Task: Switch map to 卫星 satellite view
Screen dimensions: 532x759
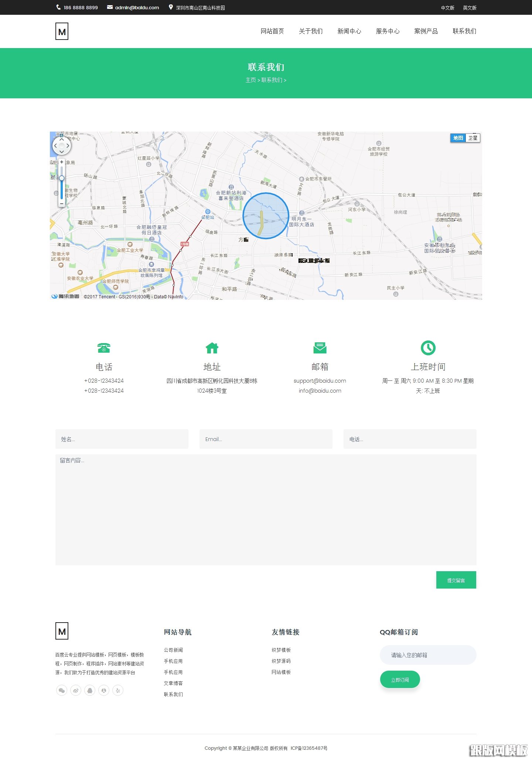Action: point(473,138)
